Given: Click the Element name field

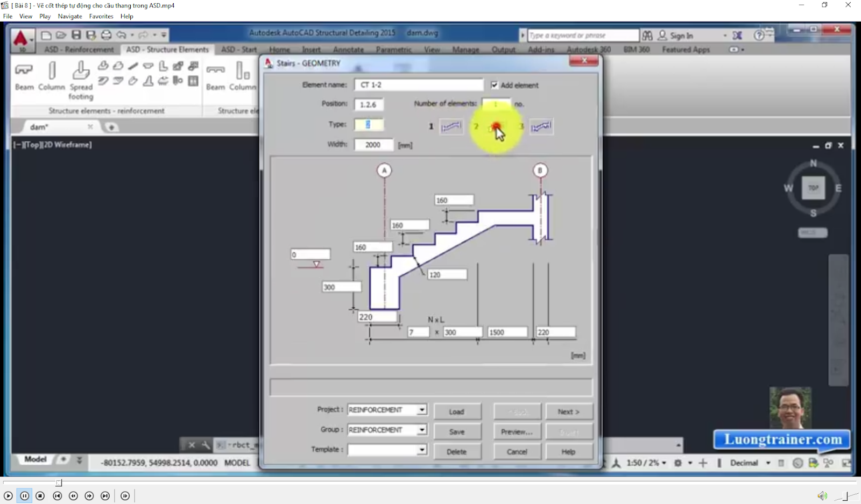Looking at the screenshot, I should [419, 85].
